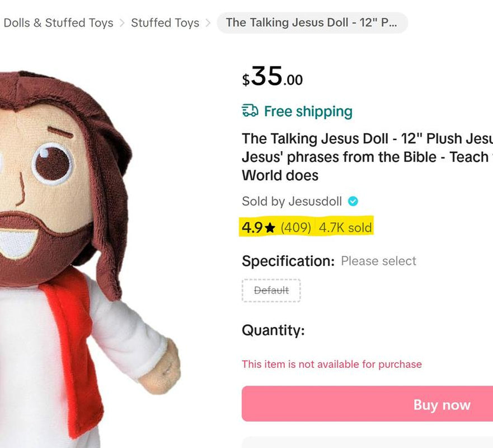
Task: Go to the Stuffed Toys breadcrumb
Action: point(165,23)
